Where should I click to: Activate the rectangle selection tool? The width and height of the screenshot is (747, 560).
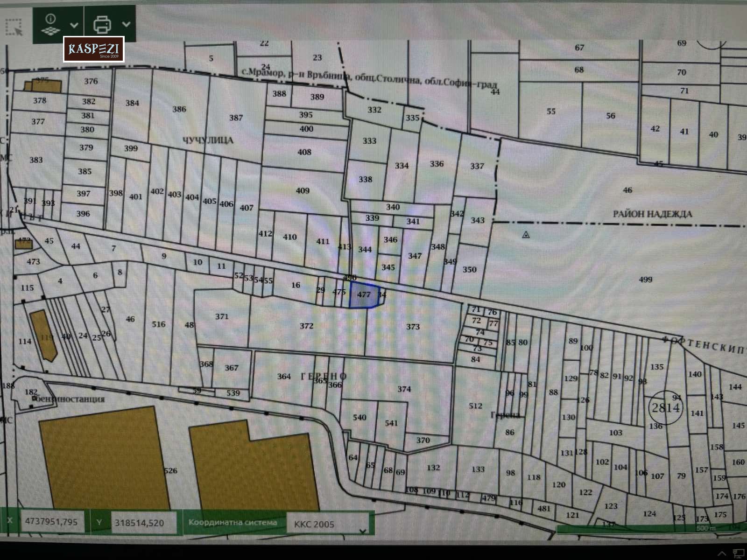tap(14, 27)
